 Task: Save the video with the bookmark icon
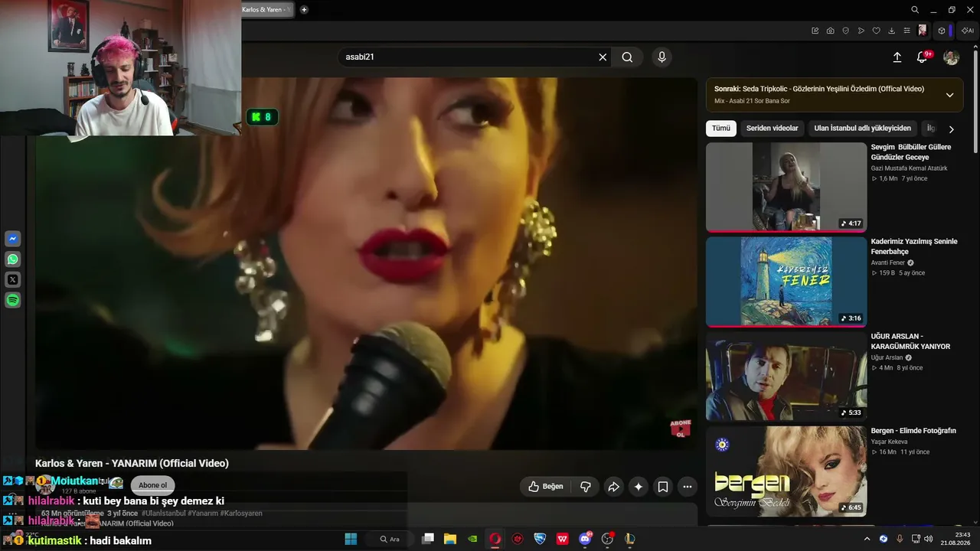click(x=663, y=487)
